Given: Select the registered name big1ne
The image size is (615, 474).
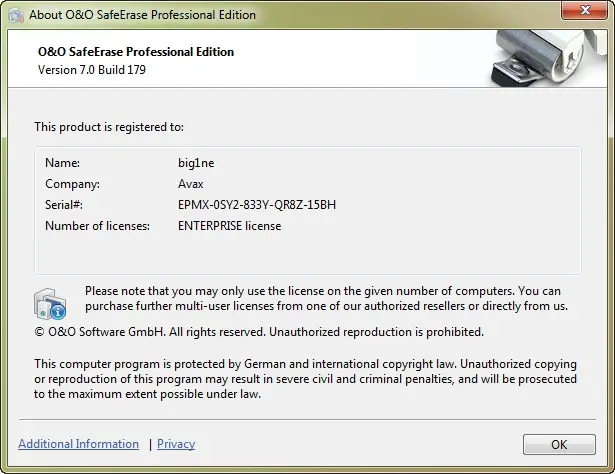Looking at the screenshot, I should coord(196,163).
